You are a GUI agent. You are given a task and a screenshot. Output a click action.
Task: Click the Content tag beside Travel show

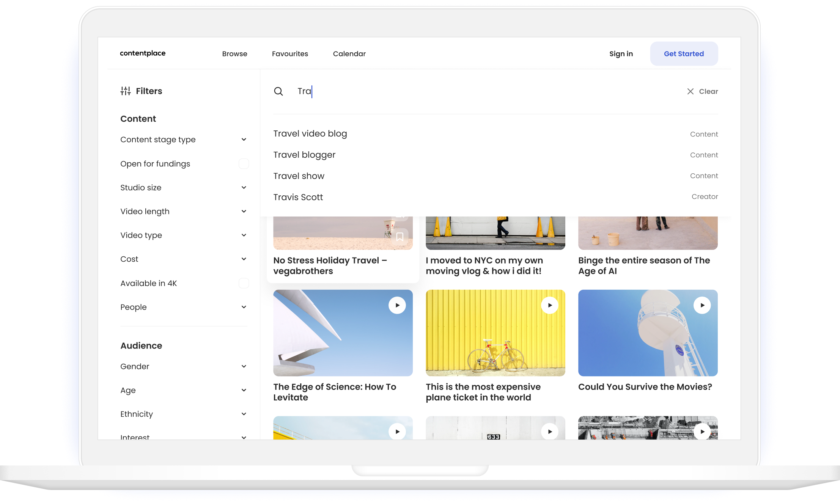click(x=704, y=176)
